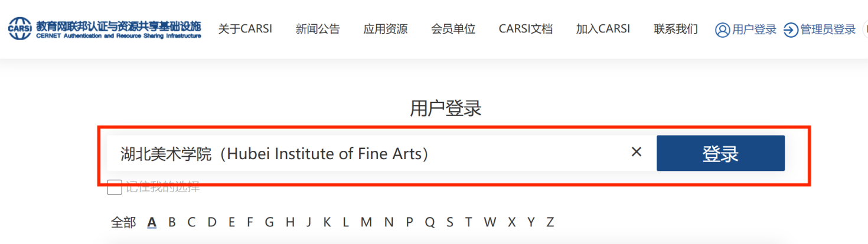Clear the institution field with X
This screenshot has width=868, height=244.
[x=636, y=152]
